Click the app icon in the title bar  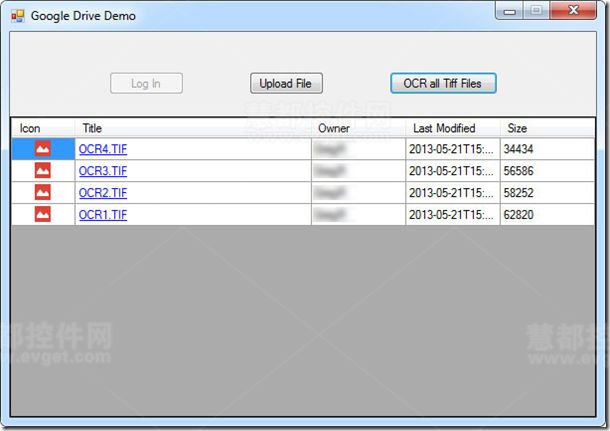coord(18,16)
